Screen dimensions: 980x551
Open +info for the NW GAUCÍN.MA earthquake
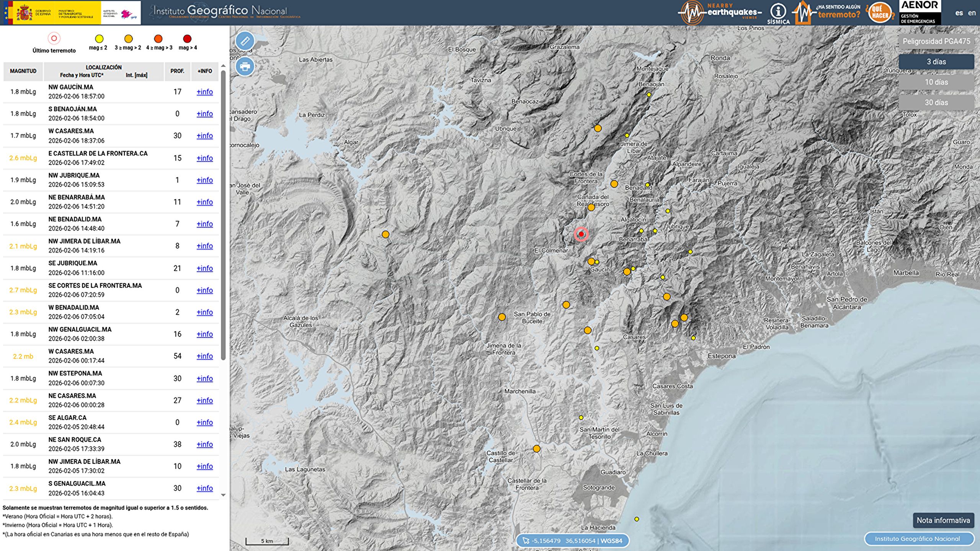coord(204,92)
